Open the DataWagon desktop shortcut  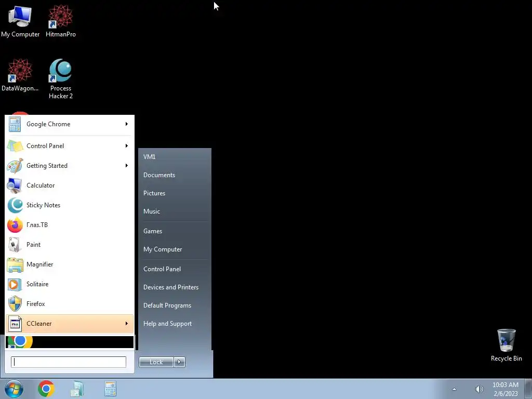20,75
